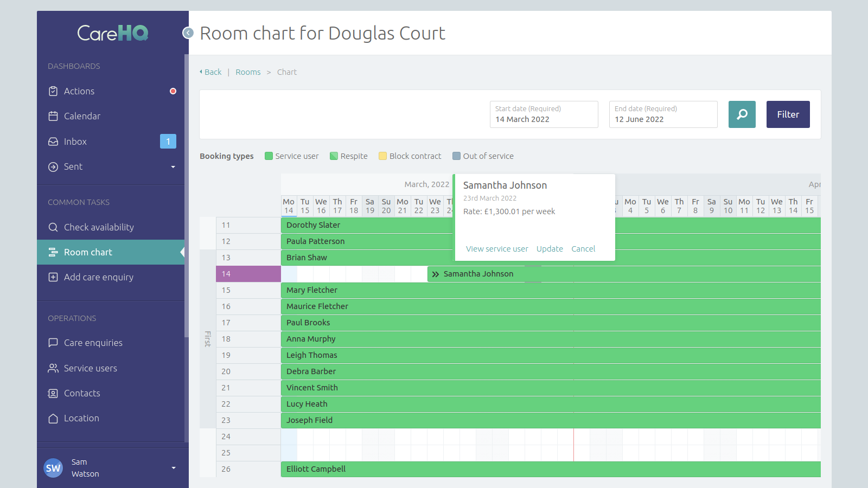Click the End date field
This screenshot has width=868, height=488.
pos(663,114)
